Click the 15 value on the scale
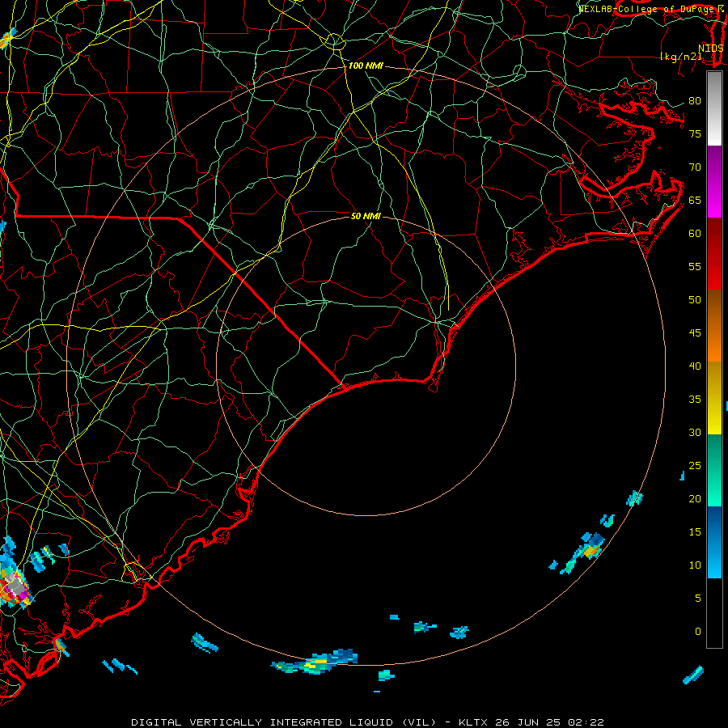 point(695,532)
